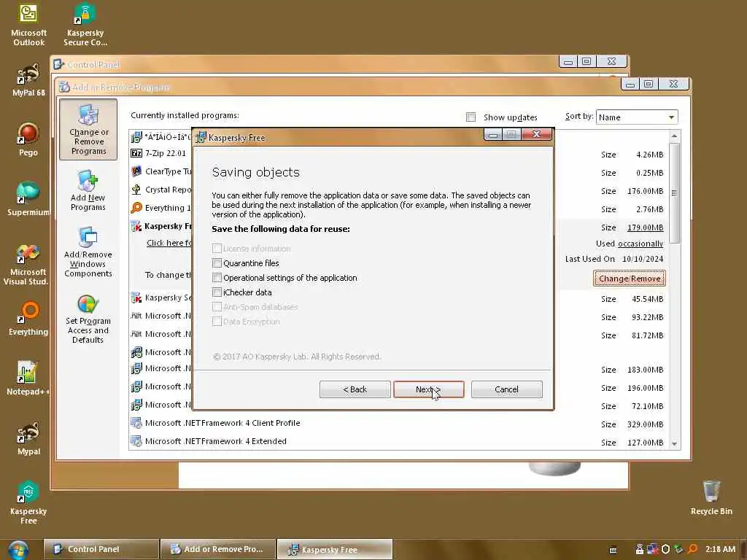Launch the Supermium desktop shortcut
This screenshot has height=560, width=747.
tap(28, 199)
